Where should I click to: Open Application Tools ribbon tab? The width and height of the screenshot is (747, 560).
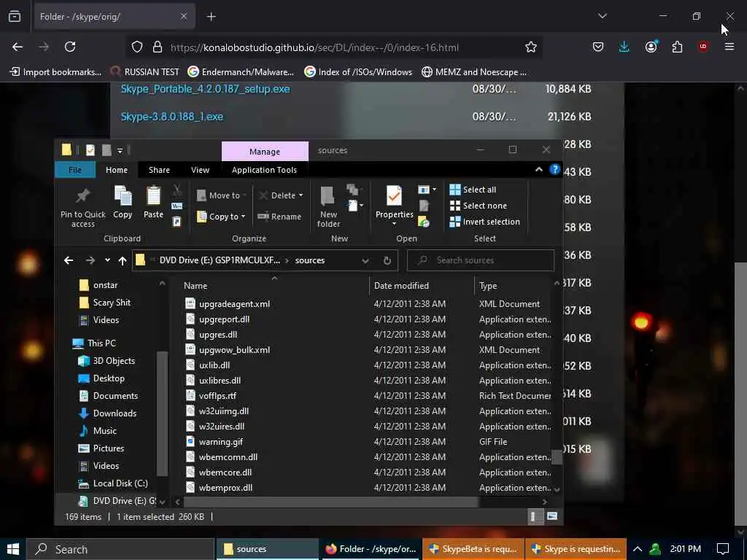(x=264, y=170)
